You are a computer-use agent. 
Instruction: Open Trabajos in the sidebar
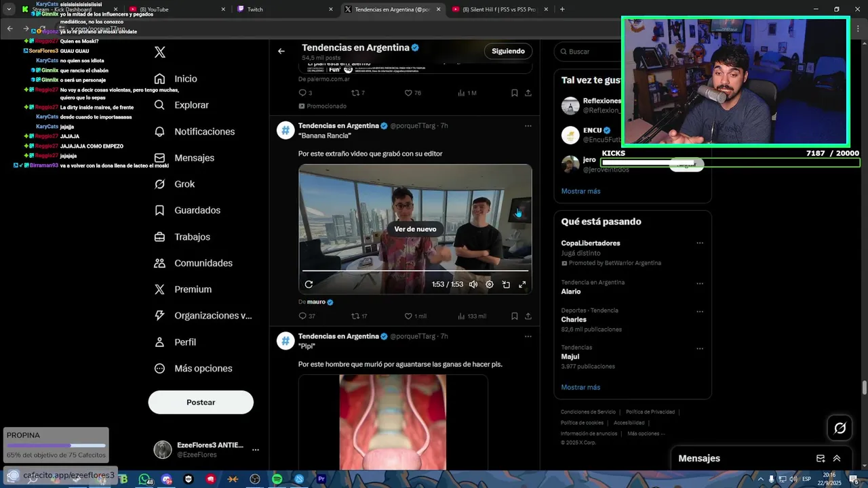click(x=182, y=237)
